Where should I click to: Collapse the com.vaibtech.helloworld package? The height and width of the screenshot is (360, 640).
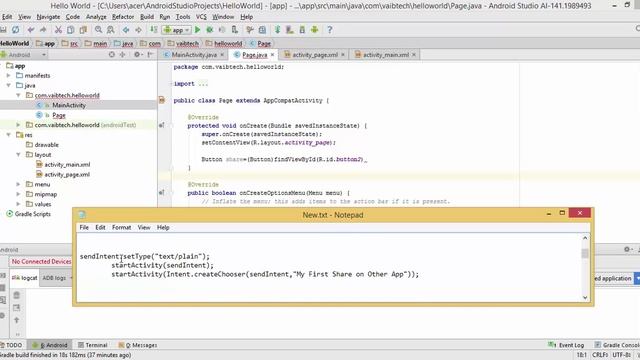(18, 95)
